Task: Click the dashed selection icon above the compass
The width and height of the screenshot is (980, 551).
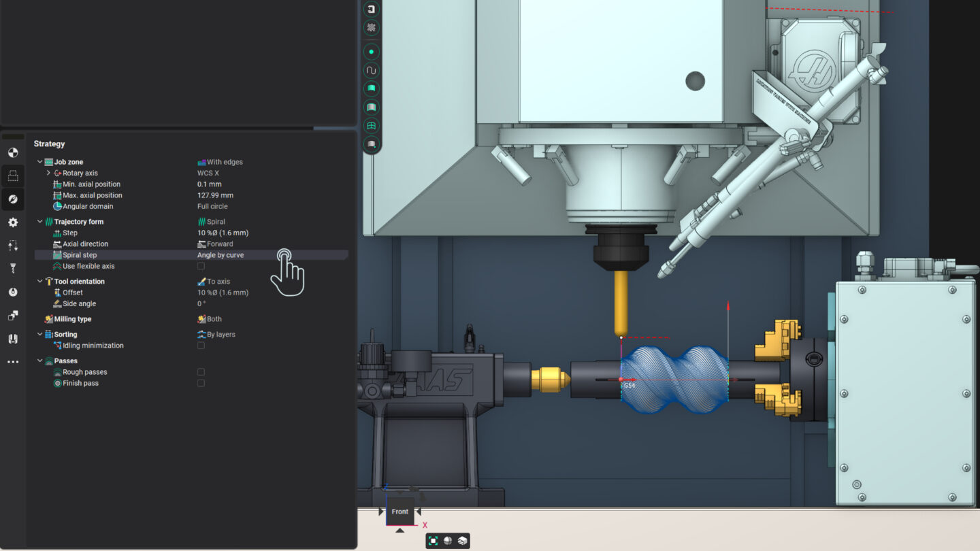Action: coord(12,176)
